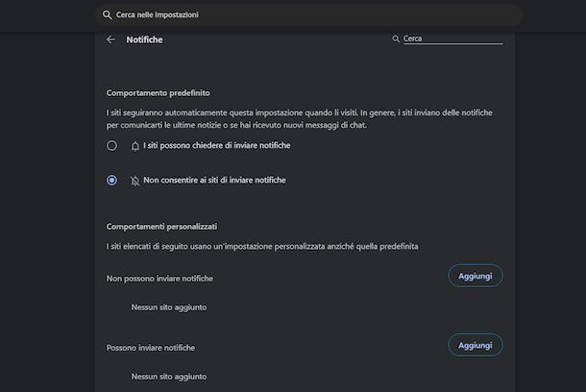Click 'Nessun sito aggiunto' under blocked sites
The image size is (586, 392).
pos(169,307)
